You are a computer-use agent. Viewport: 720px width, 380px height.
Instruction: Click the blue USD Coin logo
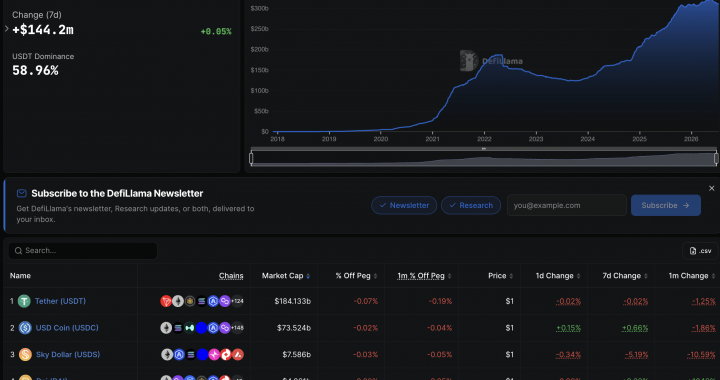tap(25, 328)
